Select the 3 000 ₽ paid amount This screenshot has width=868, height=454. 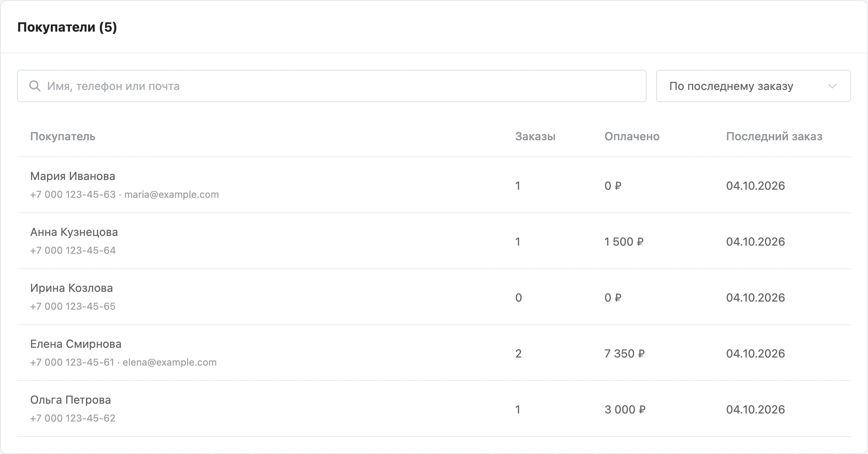(x=625, y=409)
